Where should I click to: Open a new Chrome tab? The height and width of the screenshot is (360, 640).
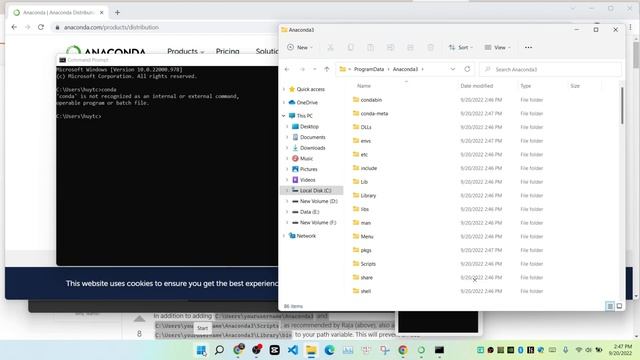[118, 13]
